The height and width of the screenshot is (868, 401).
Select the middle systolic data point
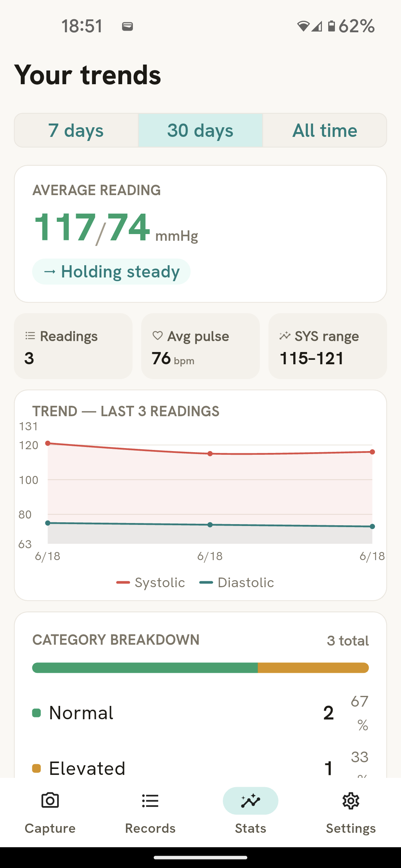(x=210, y=454)
